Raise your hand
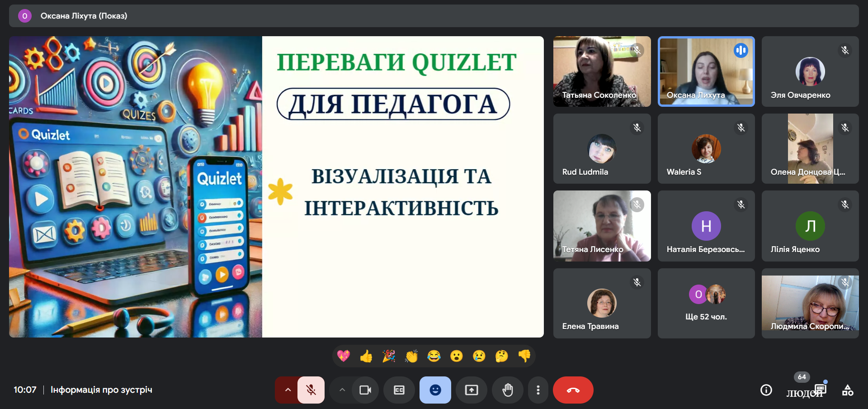 tap(508, 390)
